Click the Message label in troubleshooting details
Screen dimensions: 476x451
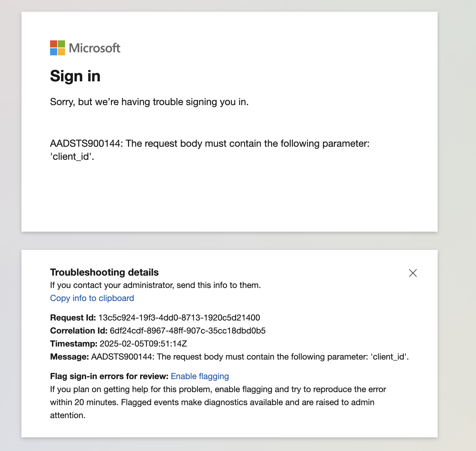[69, 357]
